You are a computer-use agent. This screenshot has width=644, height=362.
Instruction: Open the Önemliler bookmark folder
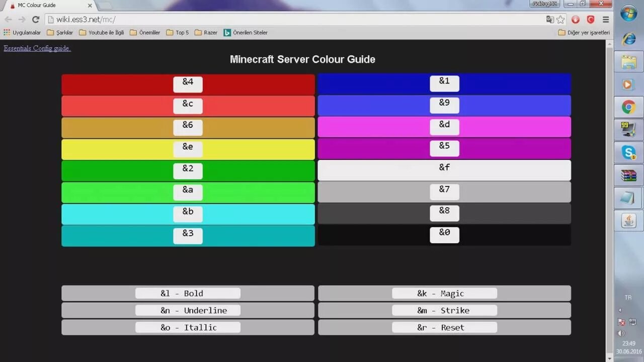(145, 33)
